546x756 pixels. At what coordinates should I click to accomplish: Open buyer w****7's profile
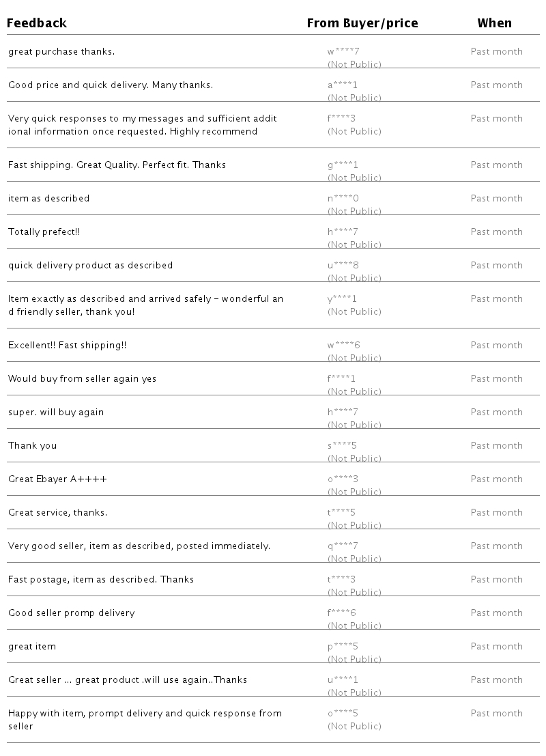coord(343,51)
